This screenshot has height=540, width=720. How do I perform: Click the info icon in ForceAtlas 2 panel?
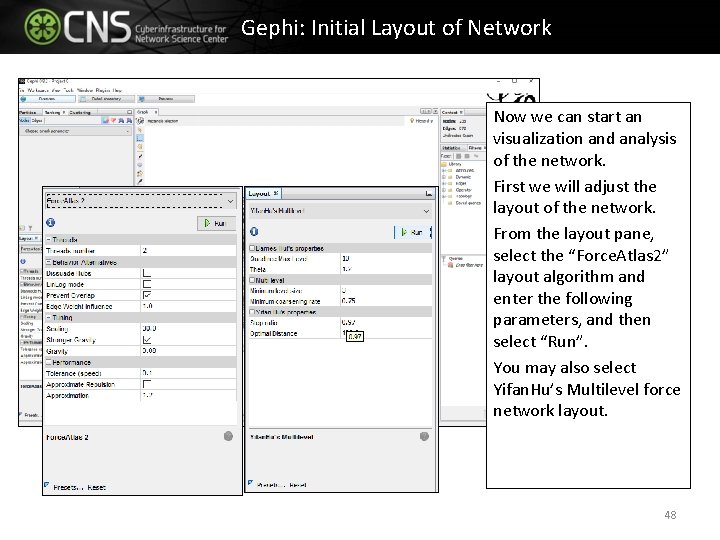tap(51, 223)
